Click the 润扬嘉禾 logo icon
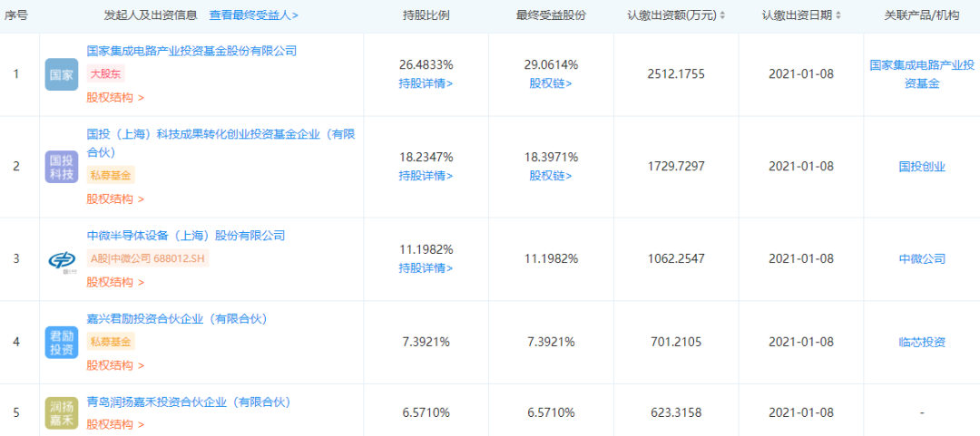 click(x=62, y=413)
